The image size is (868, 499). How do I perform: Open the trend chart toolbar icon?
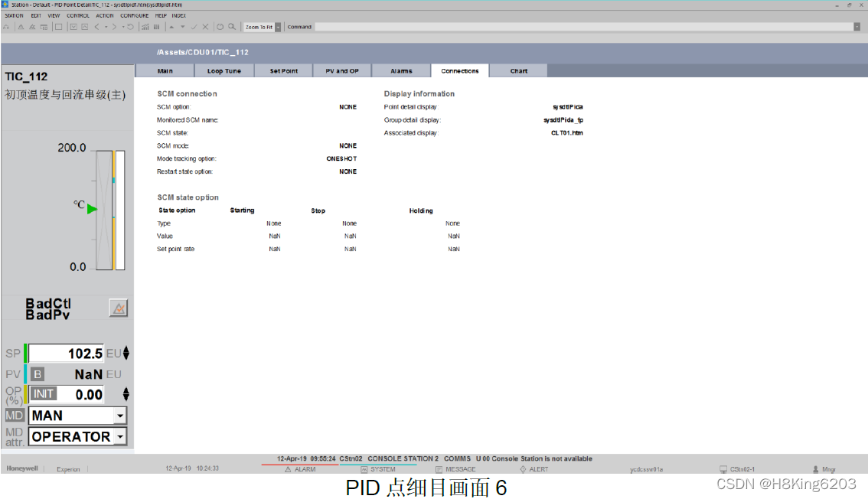coord(145,27)
